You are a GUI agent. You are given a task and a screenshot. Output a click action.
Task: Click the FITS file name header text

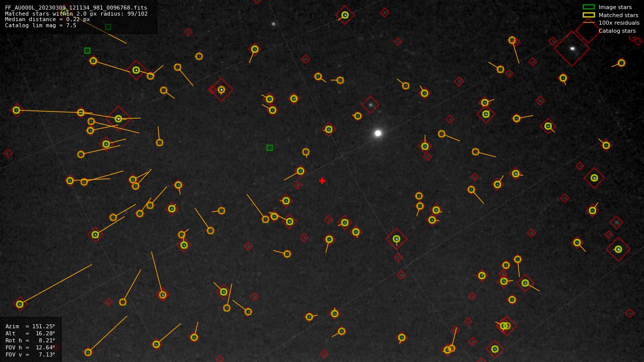coord(76,8)
